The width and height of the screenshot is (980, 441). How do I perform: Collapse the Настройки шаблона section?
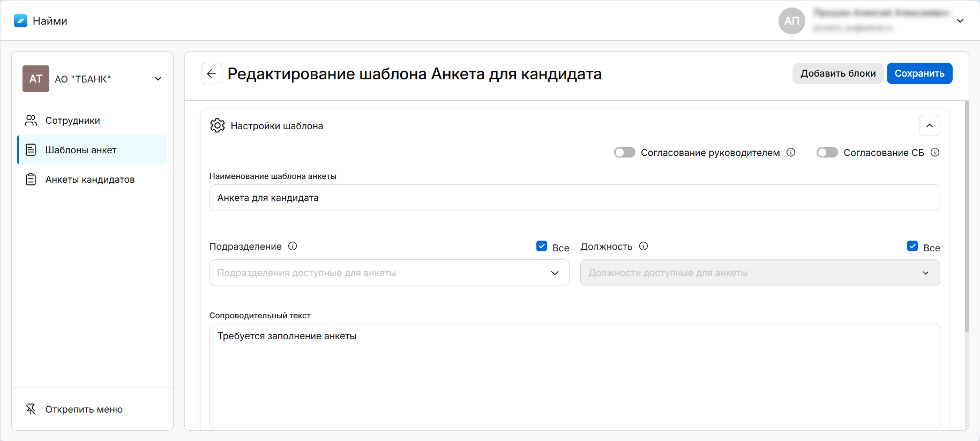pyautogui.click(x=929, y=126)
